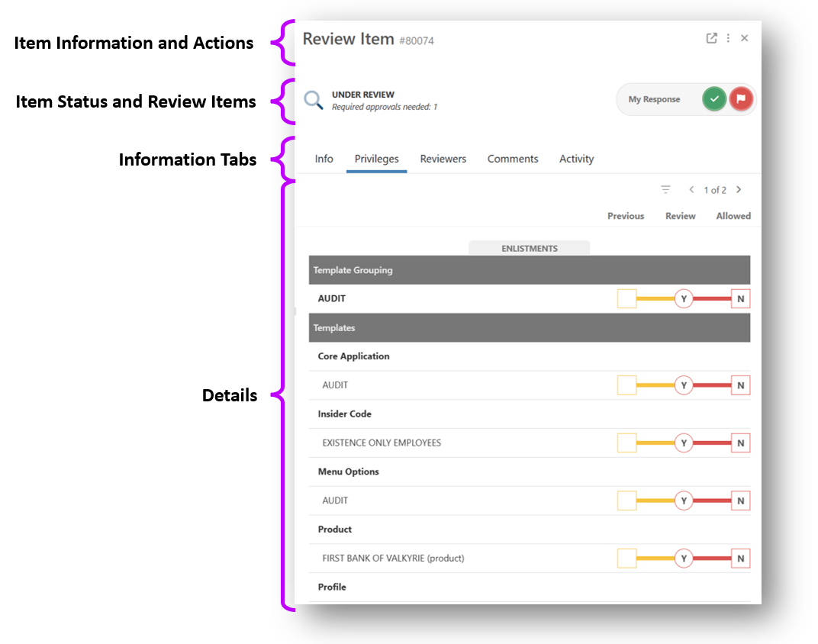Image resolution: width=818 pixels, height=644 pixels.
Task: Go to next page of privileges
Action: (739, 189)
